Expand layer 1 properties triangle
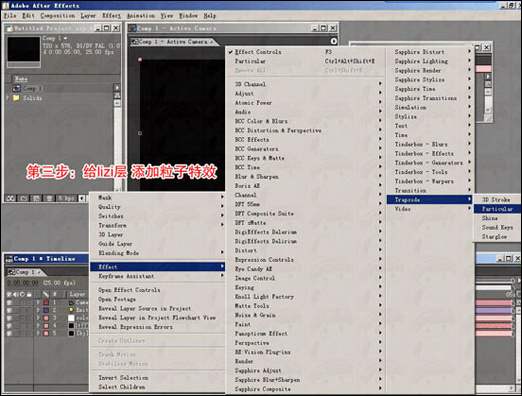 [x=38, y=303]
